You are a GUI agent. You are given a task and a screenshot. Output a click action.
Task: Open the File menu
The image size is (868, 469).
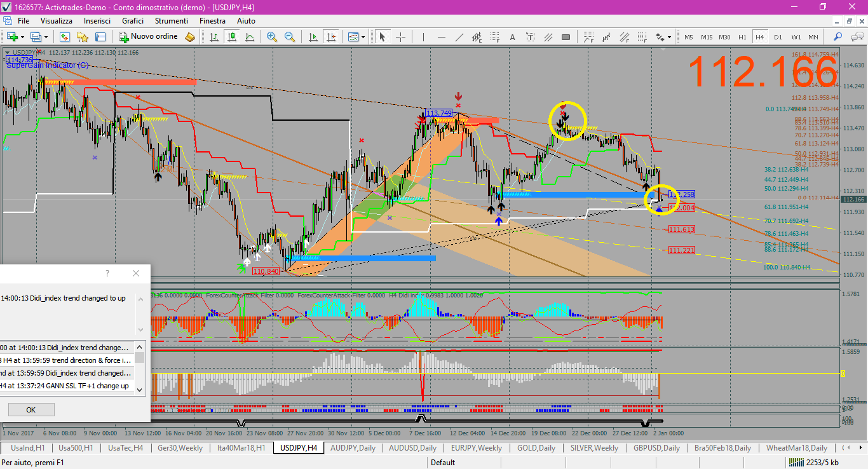click(x=24, y=21)
